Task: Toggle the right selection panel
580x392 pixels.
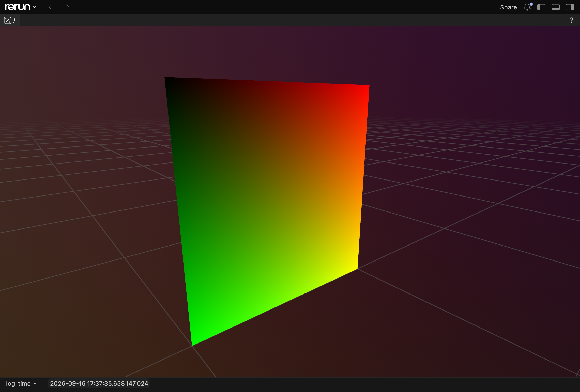Action: (570, 7)
